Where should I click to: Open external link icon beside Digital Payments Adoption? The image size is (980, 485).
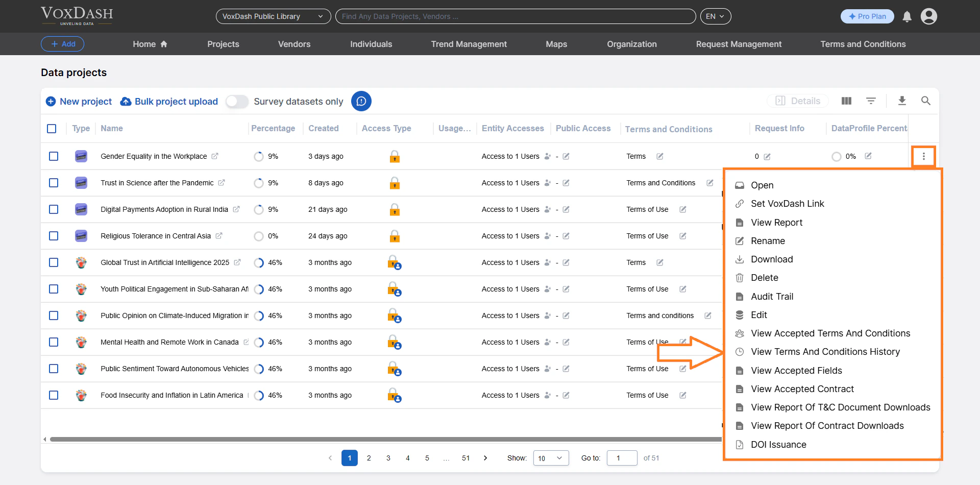point(236,209)
